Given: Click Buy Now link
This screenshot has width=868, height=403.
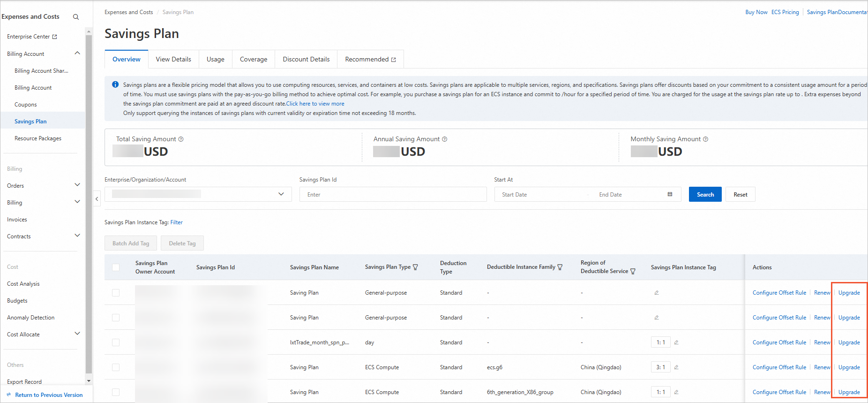Looking at the screenshot, I should [756, 12].
